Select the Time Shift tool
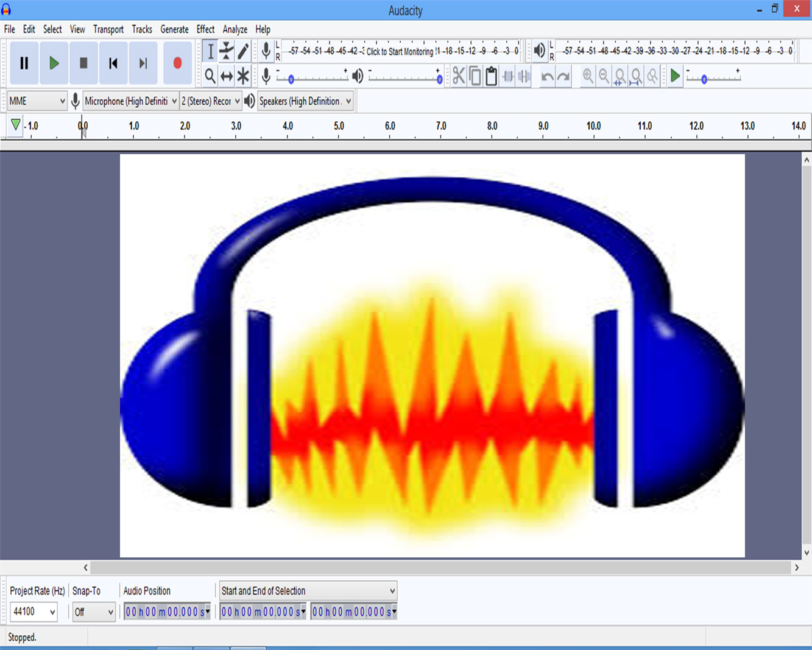 tap(227, 76)
